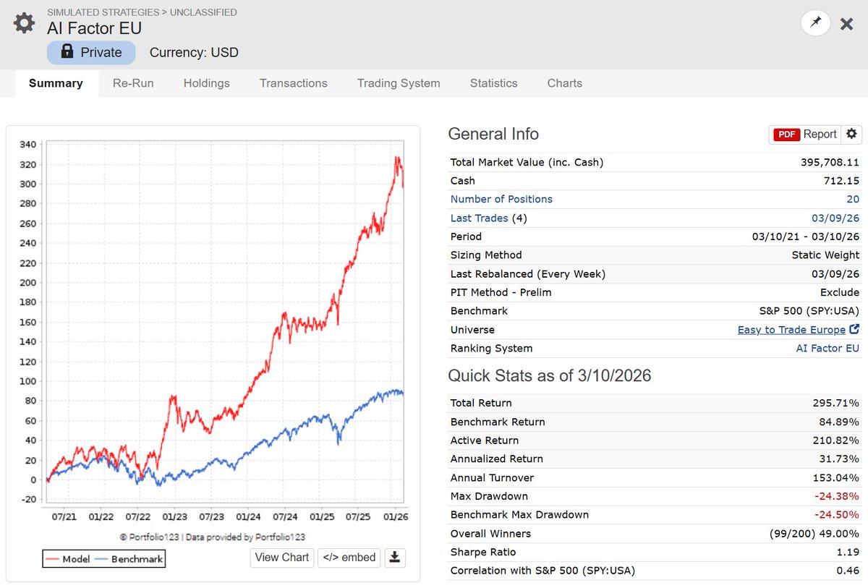Image resolution: width=868 pixels, height=588 pixels.
Task: Click the Period value 03/10/21 - 03/10/26
Action: coord(806,237)
